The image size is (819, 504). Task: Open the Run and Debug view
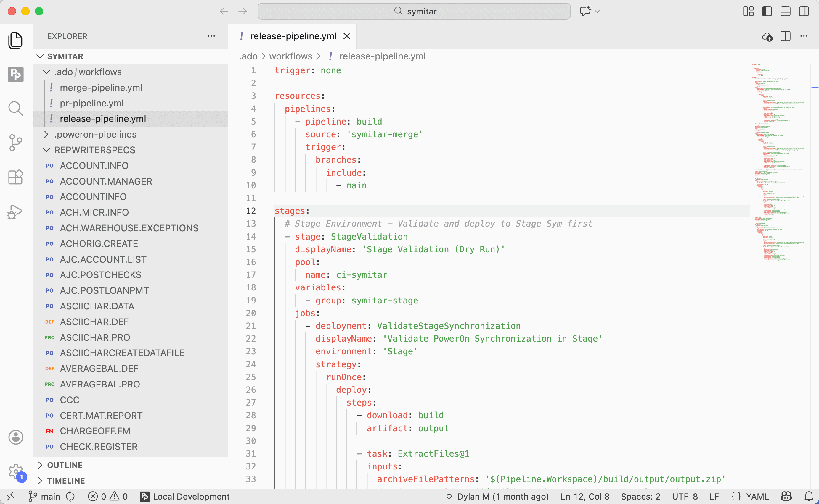(x=15, y=211)
